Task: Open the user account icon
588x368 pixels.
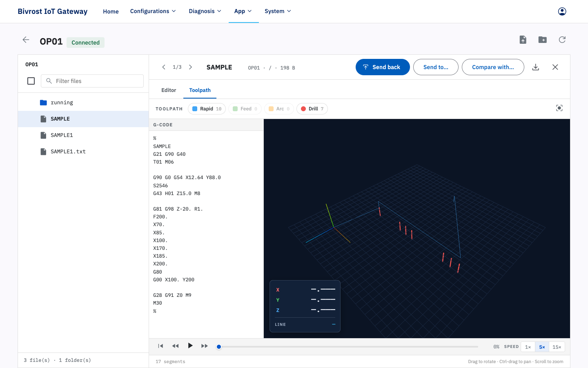Action: [562, 11]
